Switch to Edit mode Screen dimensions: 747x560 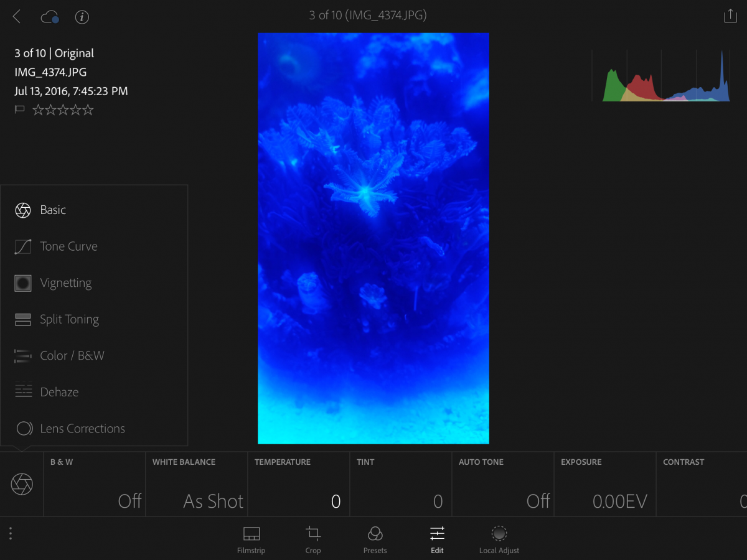point(437,539)
